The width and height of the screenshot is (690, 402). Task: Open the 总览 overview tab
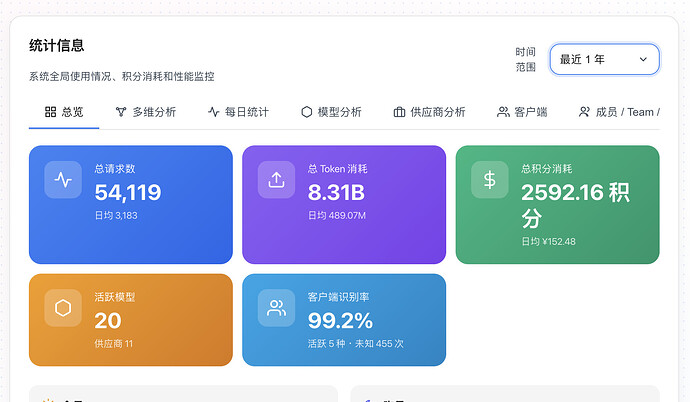[x=64, y=112]
